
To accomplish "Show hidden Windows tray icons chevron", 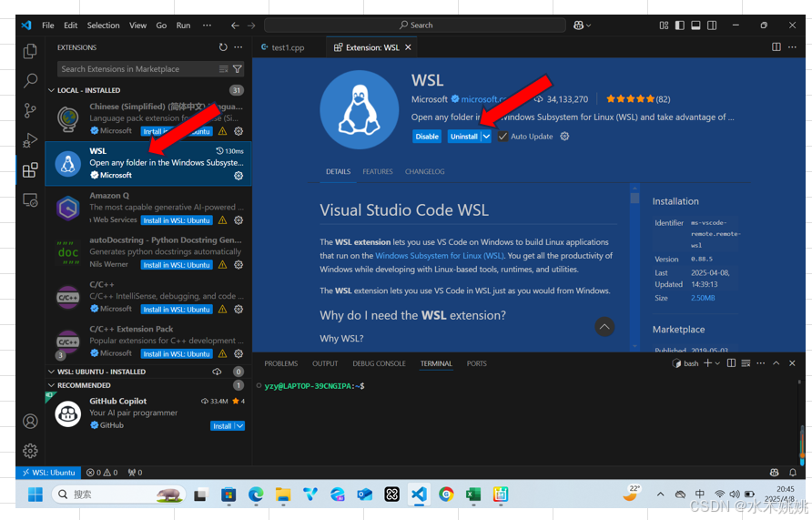I will pos(660,495).
